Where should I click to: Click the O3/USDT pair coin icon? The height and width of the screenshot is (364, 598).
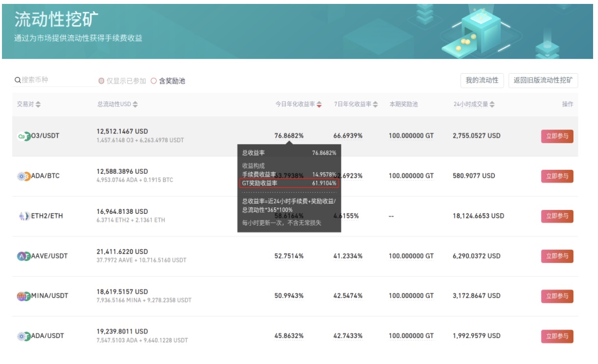[24, 136]
